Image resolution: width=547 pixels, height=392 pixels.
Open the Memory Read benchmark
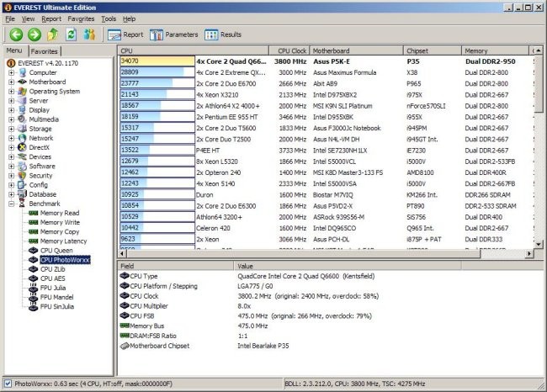pyautogui.click(x=60, y=213)
